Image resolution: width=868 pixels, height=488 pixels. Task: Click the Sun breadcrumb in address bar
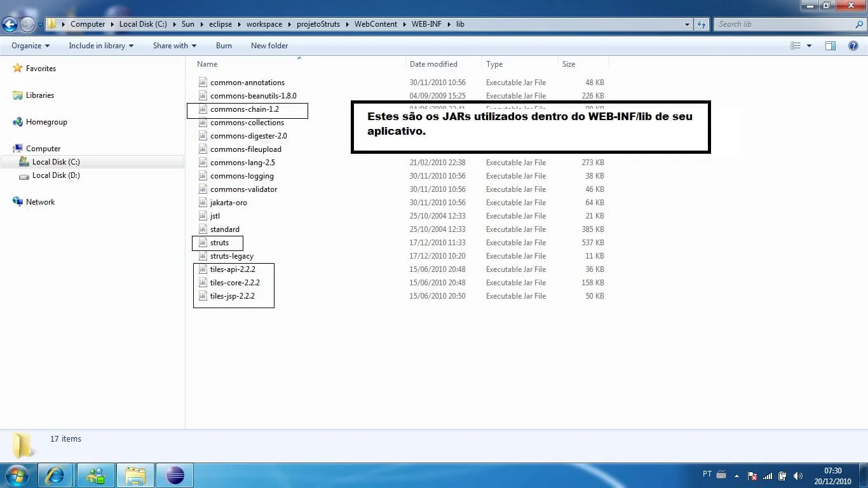[x=187, y=24]
